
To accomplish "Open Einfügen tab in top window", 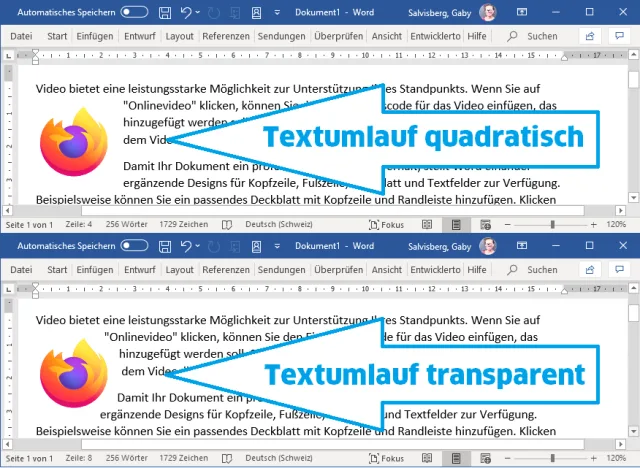I will click(95, 36).
